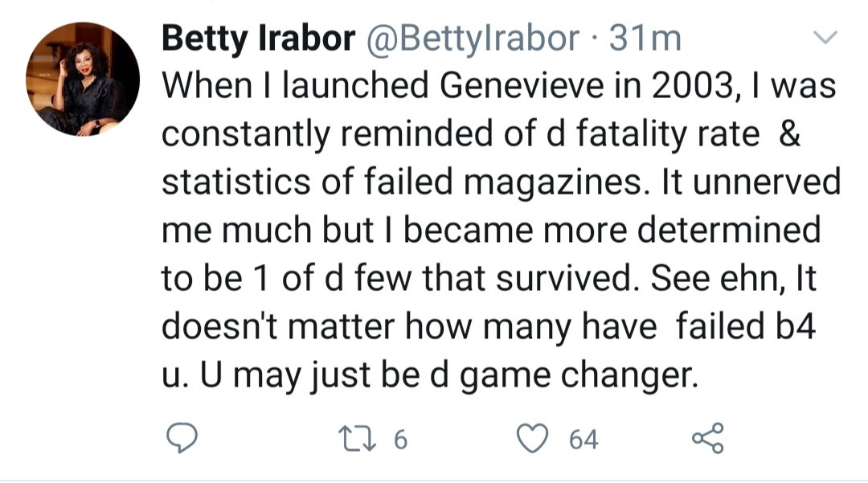868x483 pixels.
Task: Click the 31m timestamp
Action: (x=645, y=39)
